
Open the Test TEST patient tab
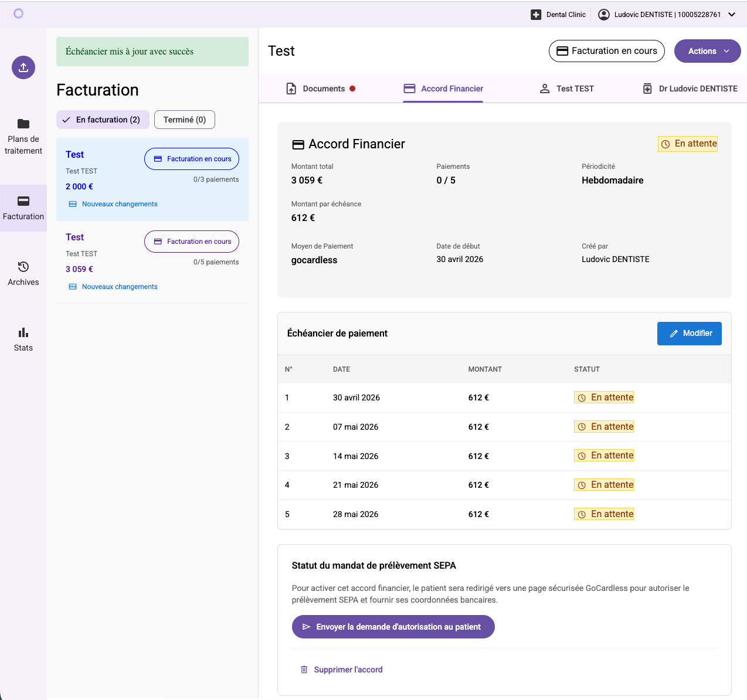[566, 89]
